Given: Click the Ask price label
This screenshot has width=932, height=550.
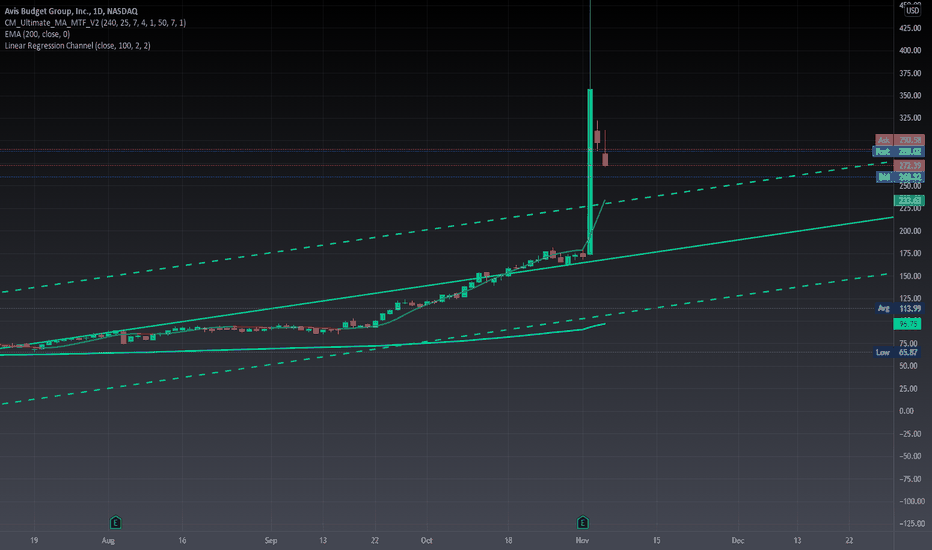Looking at the screenshot, I should (x=900, y=140).
